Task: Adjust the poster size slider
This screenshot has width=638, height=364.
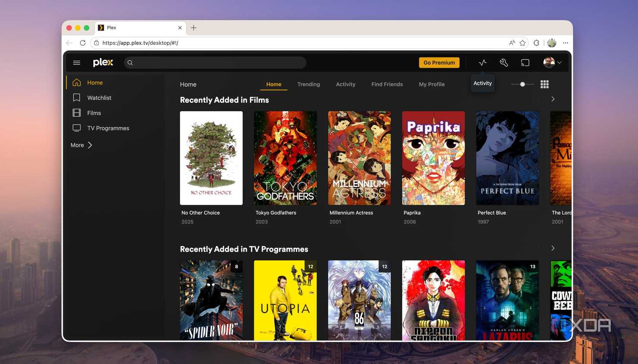Action: 523,84
